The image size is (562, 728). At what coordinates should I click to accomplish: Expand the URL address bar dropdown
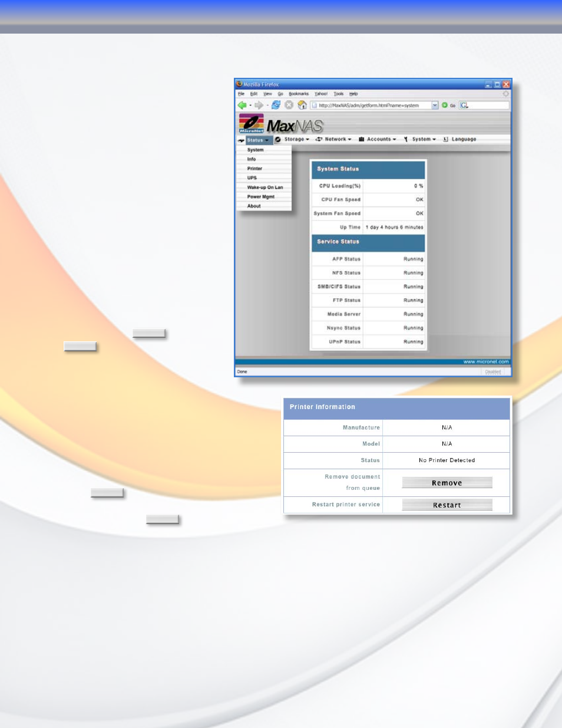tap(435, 105)
